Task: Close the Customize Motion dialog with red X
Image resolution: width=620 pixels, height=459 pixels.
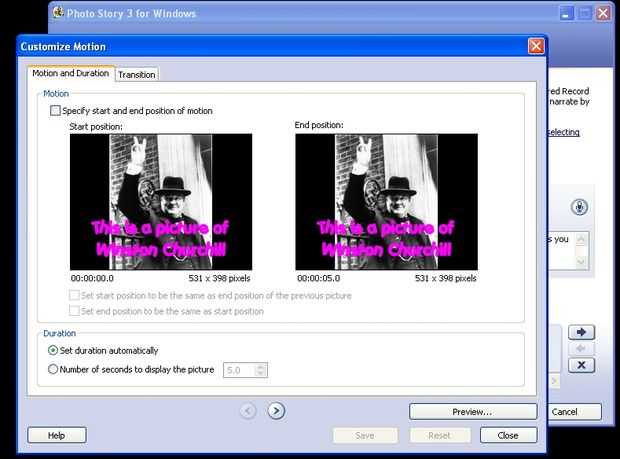Action: (536, 46)
